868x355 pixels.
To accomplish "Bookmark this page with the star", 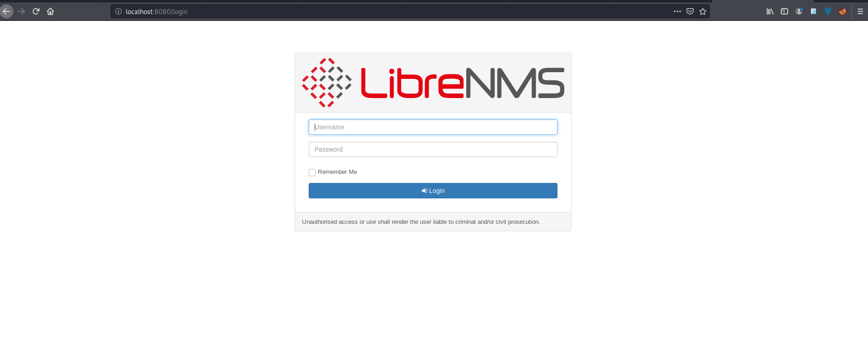I will pyautogui.click(x=703, y=11).
